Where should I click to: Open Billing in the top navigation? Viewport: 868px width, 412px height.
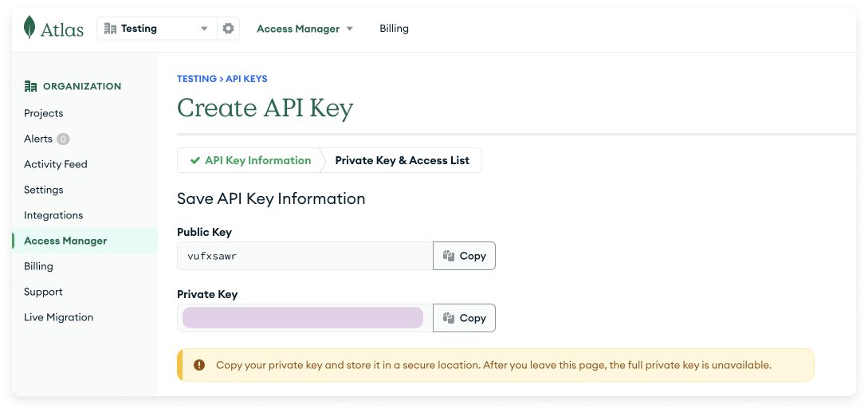(x=394, y=29)
